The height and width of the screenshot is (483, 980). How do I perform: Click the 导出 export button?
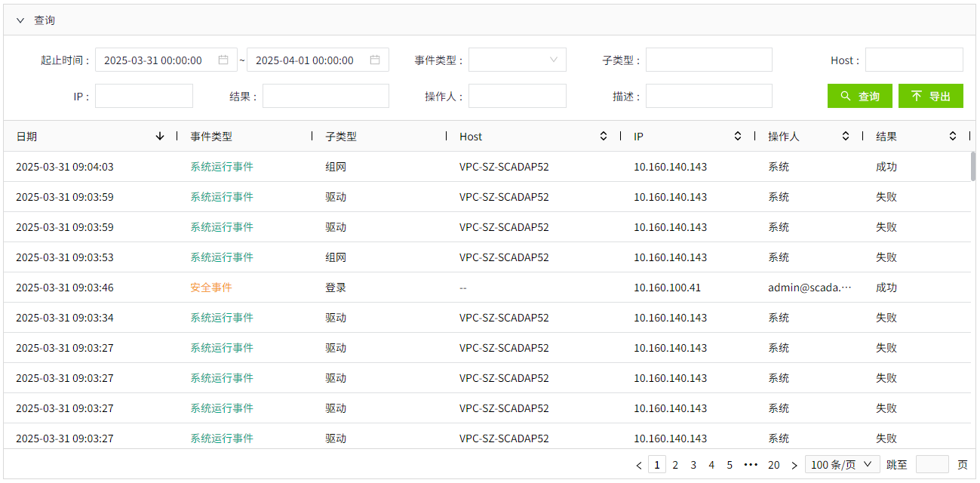coord(930,96)
